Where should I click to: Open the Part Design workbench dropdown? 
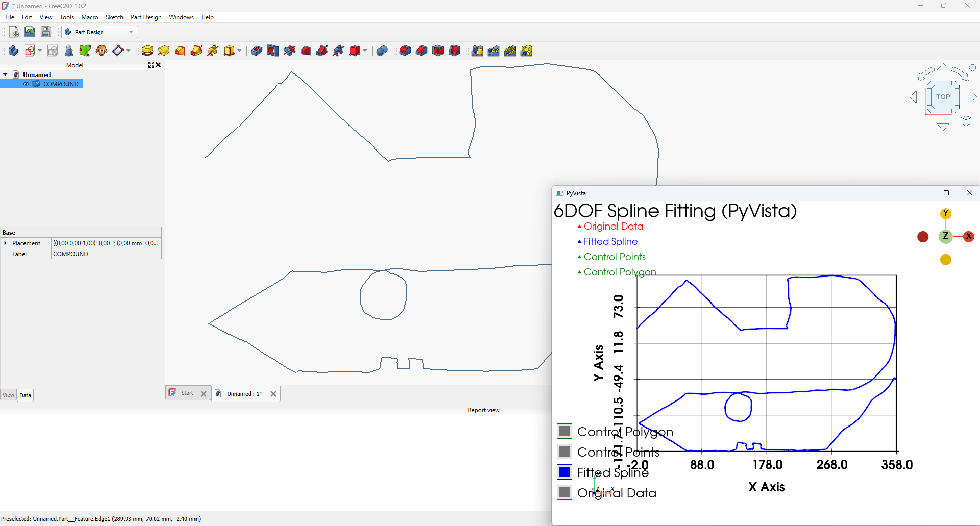click(100, 32)
